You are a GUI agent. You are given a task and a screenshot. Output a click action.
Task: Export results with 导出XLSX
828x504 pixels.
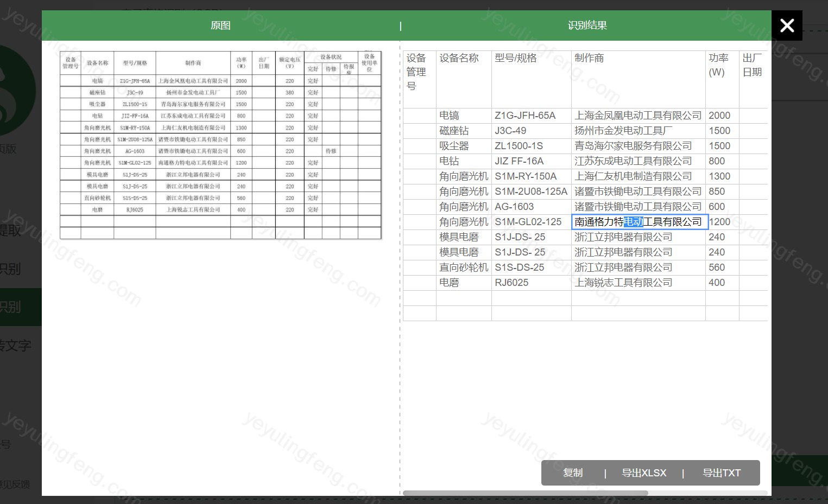tap(644, 473)
